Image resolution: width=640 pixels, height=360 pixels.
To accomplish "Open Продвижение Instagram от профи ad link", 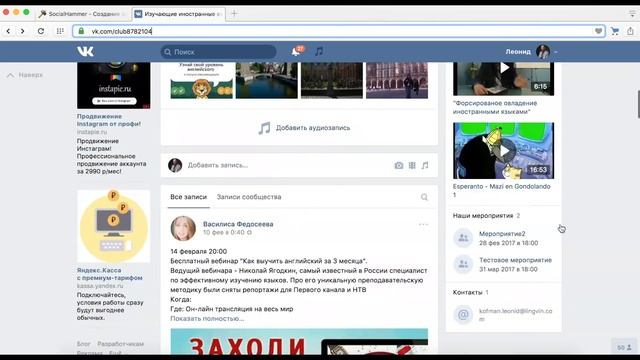I will tap(109, 120).
